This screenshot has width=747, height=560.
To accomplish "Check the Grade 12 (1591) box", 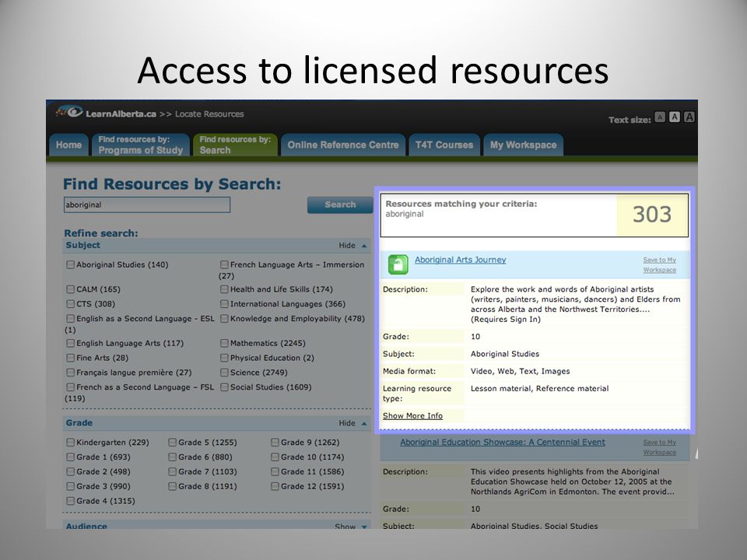I will tap(275, 486).
